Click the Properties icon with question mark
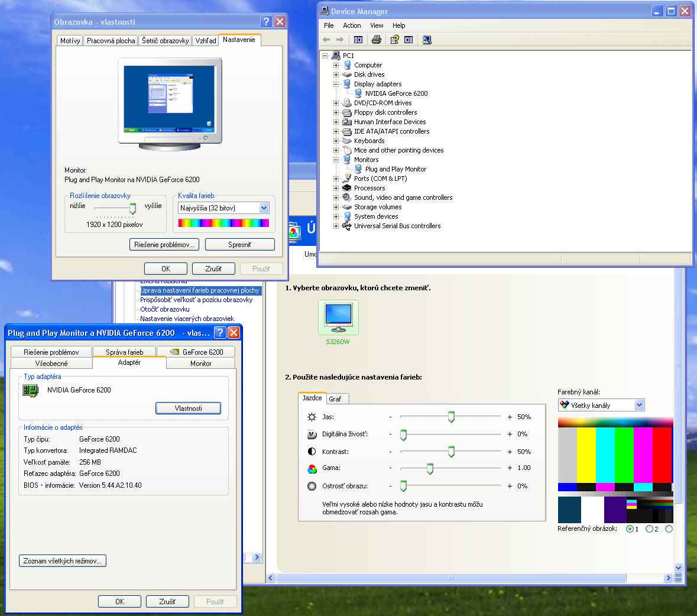697x616 pixels. (x=394, y=40)
